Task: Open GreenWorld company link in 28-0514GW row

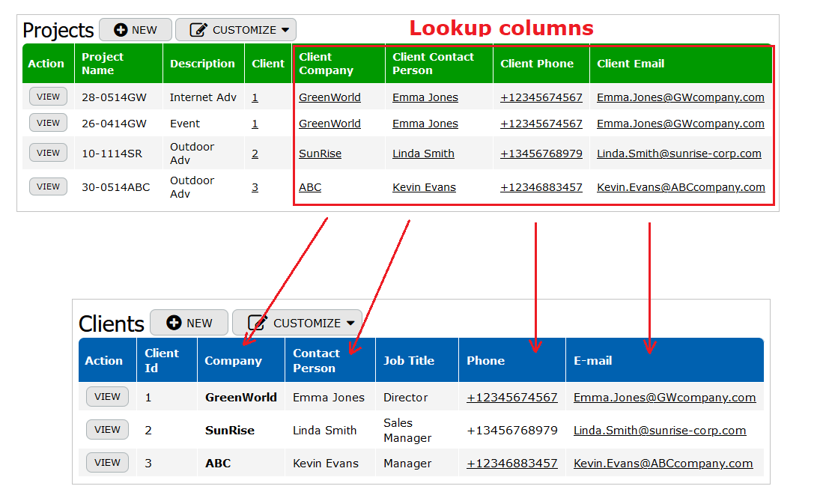Action: pyautogui.click(x=330, y=97)
